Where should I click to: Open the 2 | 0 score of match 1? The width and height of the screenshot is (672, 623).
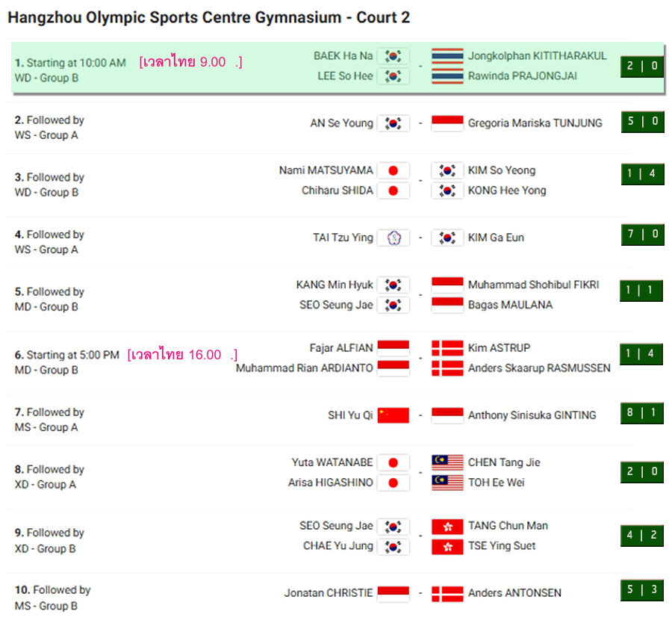(x=642, y=66)
